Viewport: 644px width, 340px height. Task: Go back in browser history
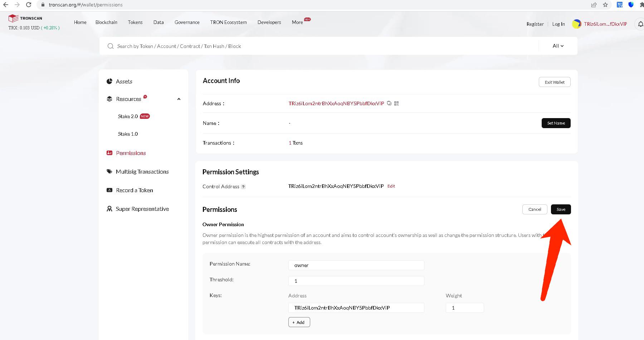pos(6,5)
